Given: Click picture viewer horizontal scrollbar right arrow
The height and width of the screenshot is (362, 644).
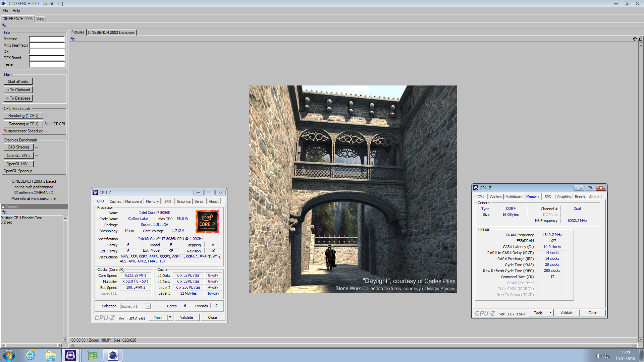Looking at the screenshot, I should [635, 345].
